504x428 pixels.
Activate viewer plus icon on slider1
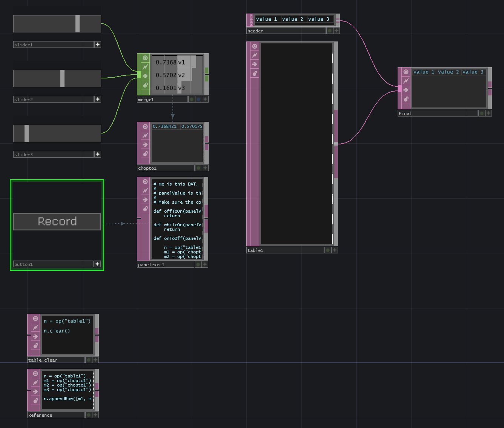tap(98, 44)
